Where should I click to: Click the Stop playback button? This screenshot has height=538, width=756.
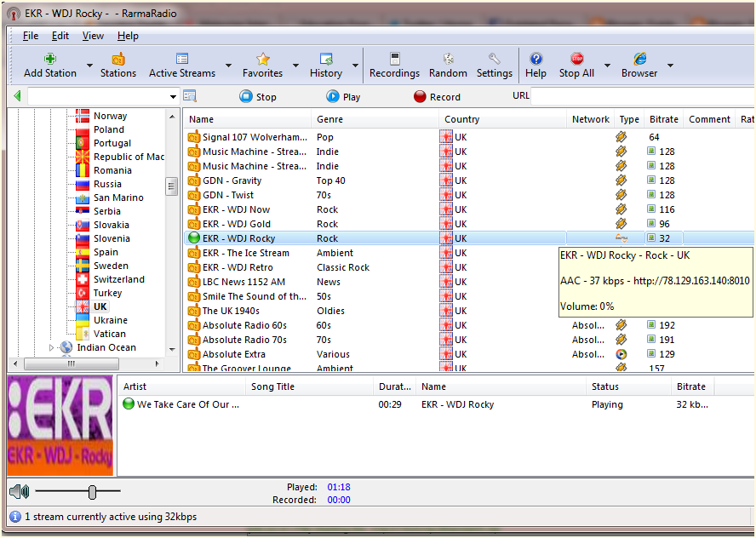click(x=258, y=97)
